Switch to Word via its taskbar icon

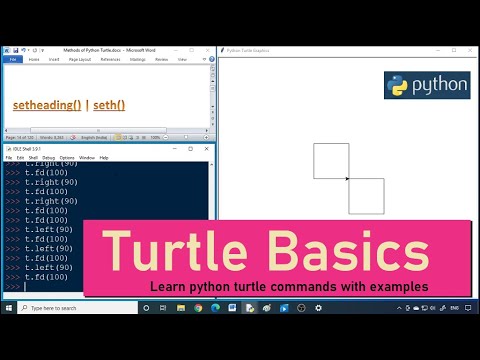coord(232,308)
